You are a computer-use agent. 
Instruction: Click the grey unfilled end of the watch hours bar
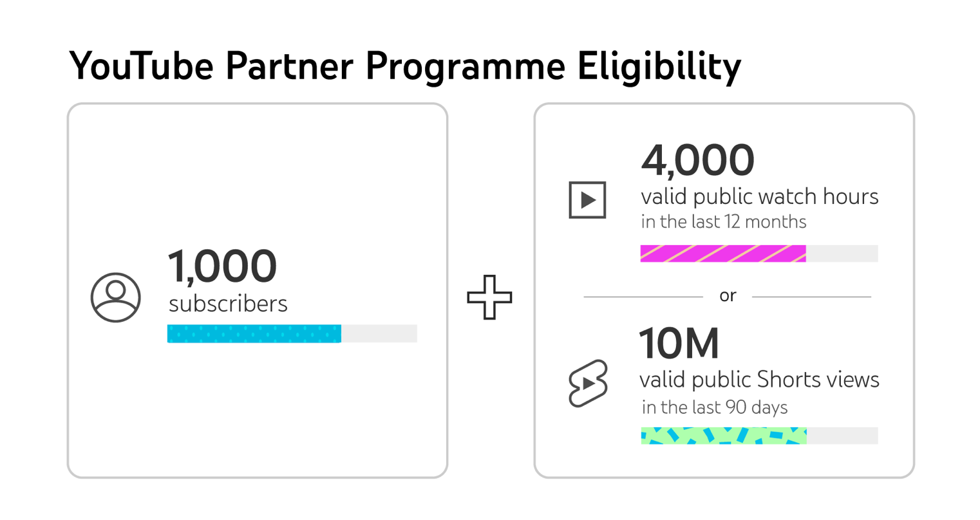pyautogui.click(x=842, y=254)
